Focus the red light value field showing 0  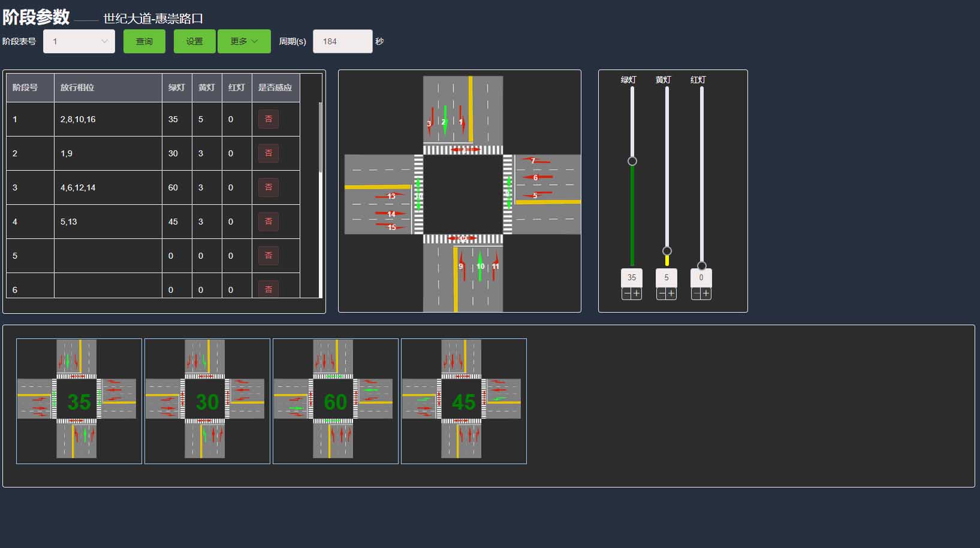point(701,278)
